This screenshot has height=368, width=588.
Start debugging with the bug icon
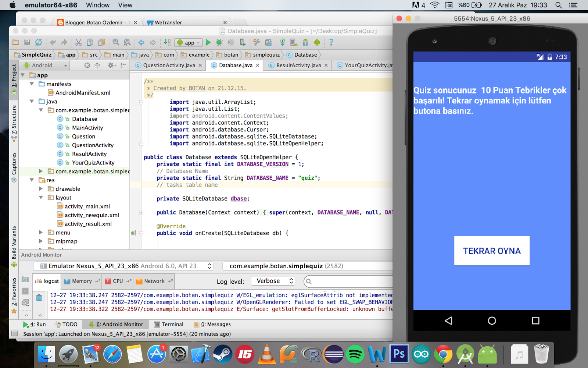click(x=219, y=42)
